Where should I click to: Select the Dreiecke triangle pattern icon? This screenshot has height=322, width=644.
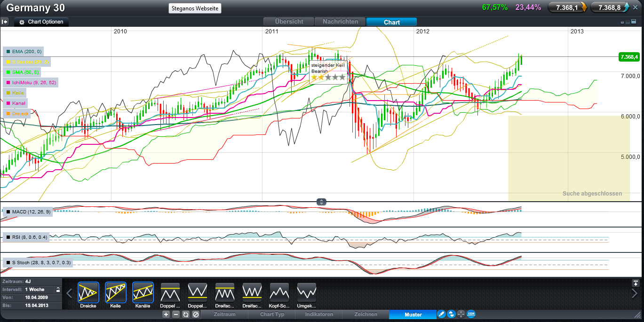coord(88,292)
